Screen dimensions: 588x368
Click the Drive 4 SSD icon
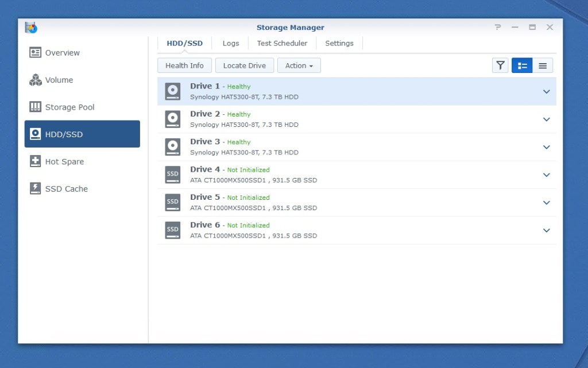point(173,175)
